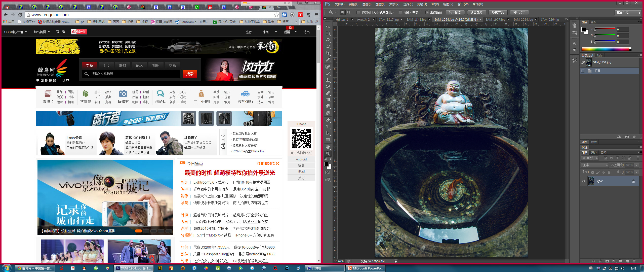Click the foreground color swatch in toolbox

click(x=327, y=164)
